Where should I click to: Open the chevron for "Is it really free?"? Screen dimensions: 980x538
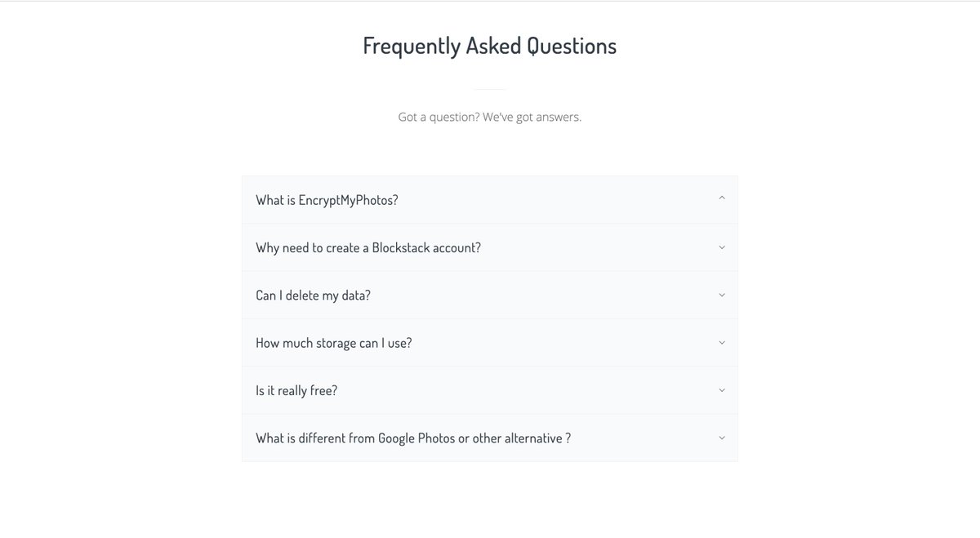tap(722, 390)
